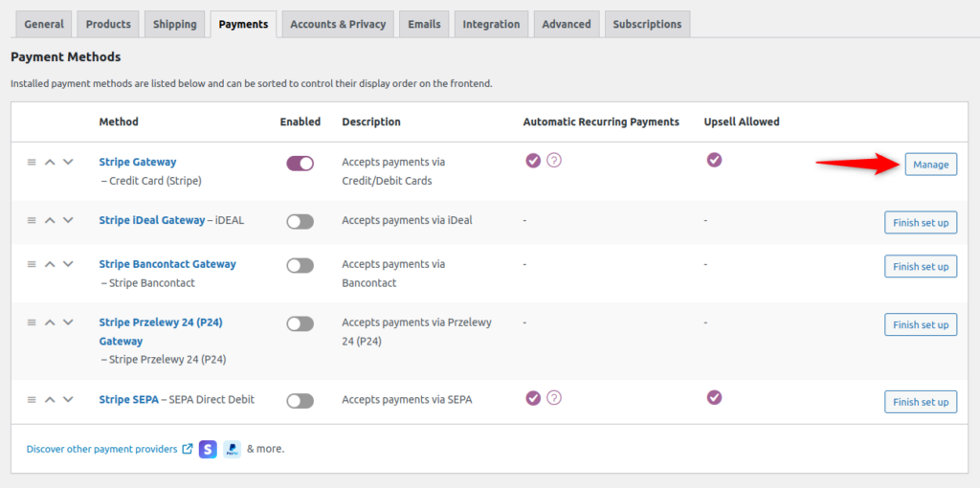Viewport: 980px width, 488px height.
Task: Move Stripe Przelewy 24 Gateway up
Action: click(x=50, y=322)
